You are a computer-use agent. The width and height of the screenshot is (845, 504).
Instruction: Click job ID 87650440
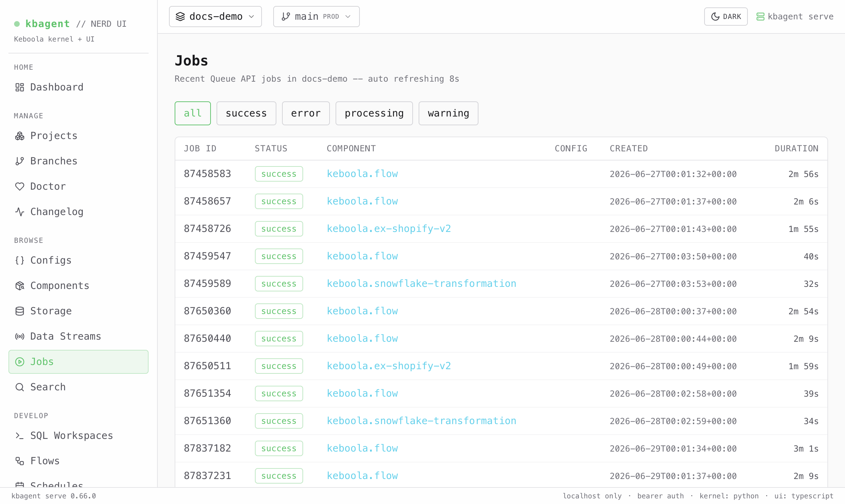tap(207, 339)
